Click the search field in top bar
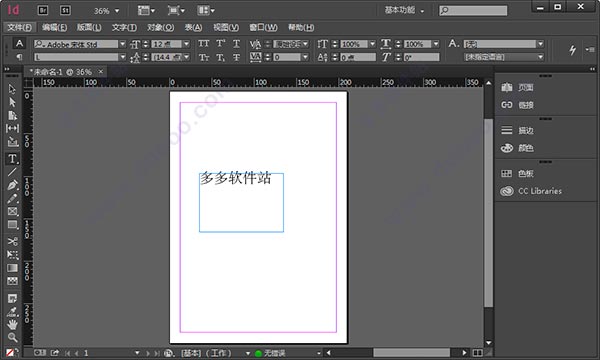Viewport: 600px width, 360px height. click(473, 10)
